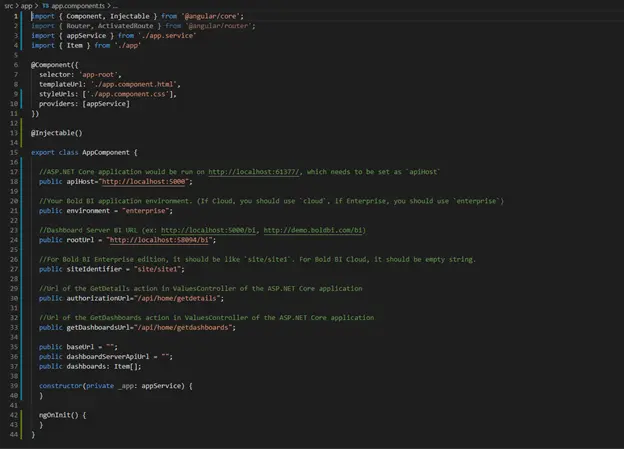Viewport: 624px width, 449px height.
Task: Open the trailing ellipsis breadcrumb symbol
Action: (115, 6)
